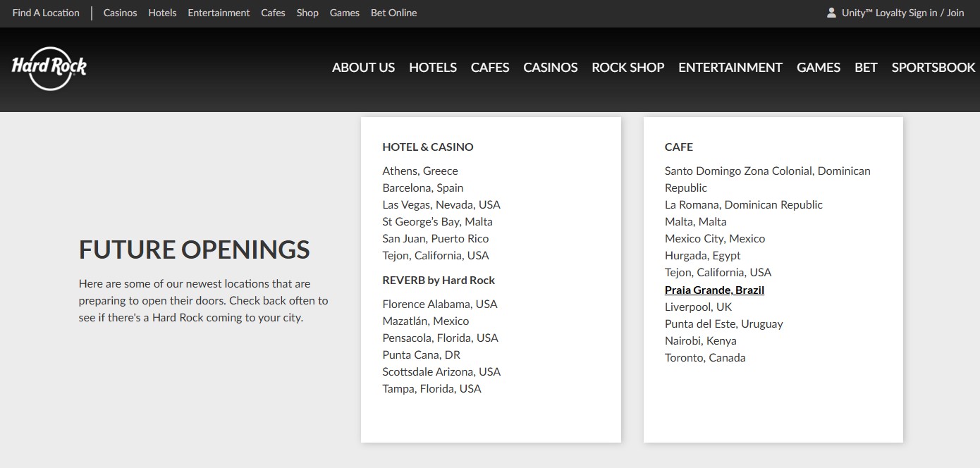Screen dimensions: 980x468
Task: Click the CAFE heading
Action: [x=679, y=147]
